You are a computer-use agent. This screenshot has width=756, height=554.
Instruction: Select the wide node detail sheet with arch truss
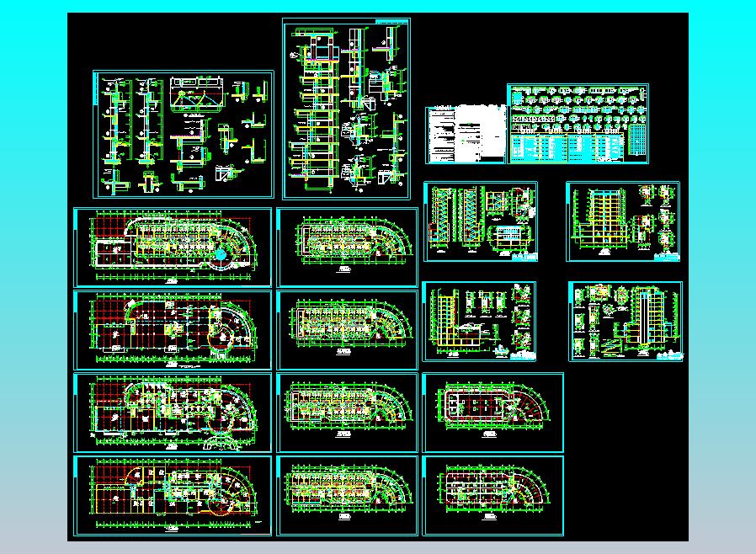184,135
